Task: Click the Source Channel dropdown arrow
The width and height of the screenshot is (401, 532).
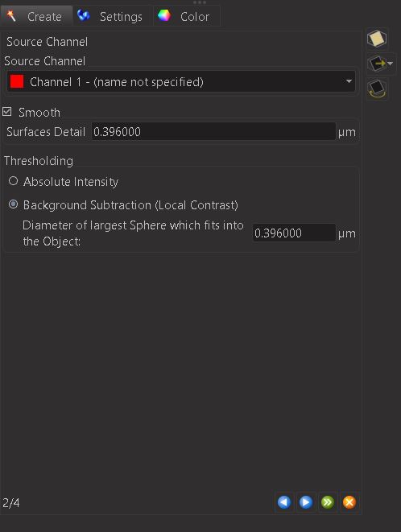Action: click(349, 81)
